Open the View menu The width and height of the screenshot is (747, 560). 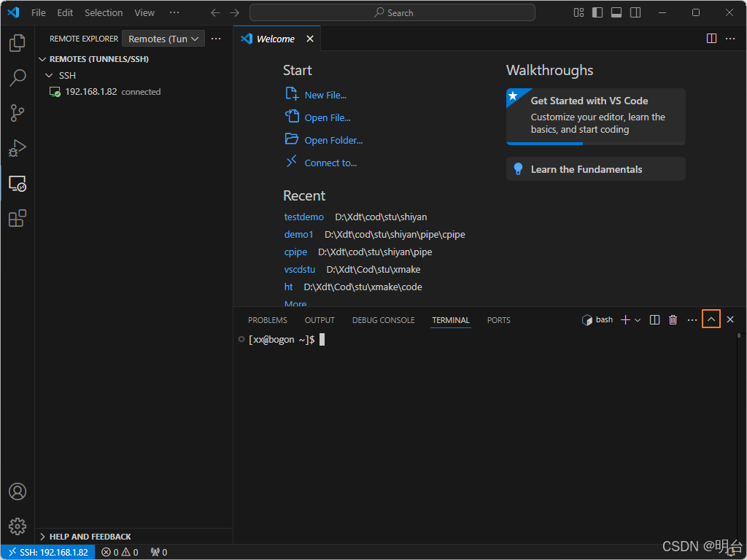[x=144, y=13]
